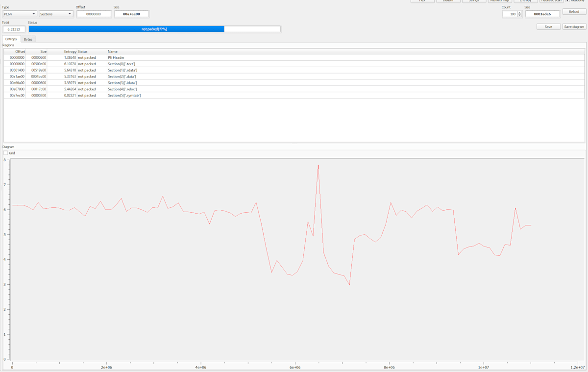This screenshot has height=372, width=588.
Task: Sort regions by the Entropy column header
Action: click(63, 51)
